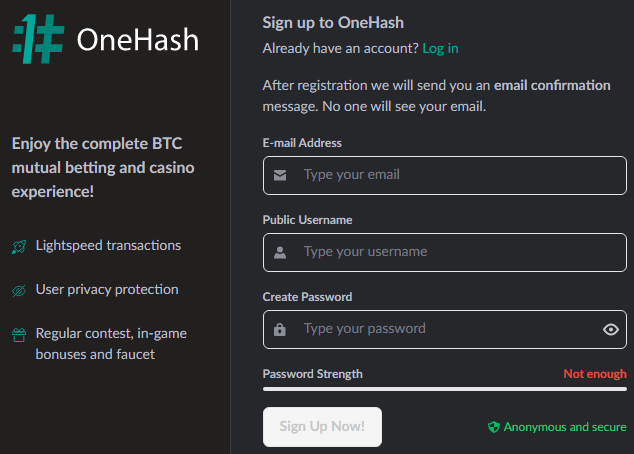Click the red Not enough strength indicator
The width and height of the screenshot is (634, 454).
tap(595, 374)
